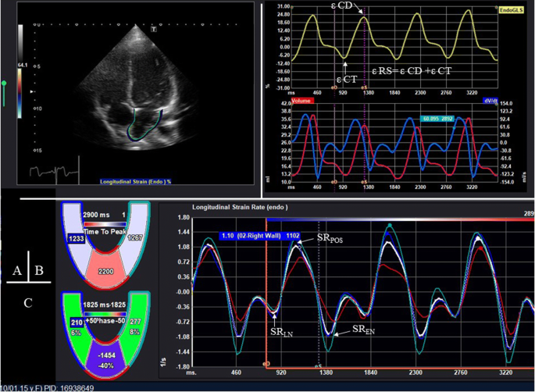Click the ECG trace below the ultrasound image
The image size is (535, 392).
pyautogui.click(x=45, y=171)
